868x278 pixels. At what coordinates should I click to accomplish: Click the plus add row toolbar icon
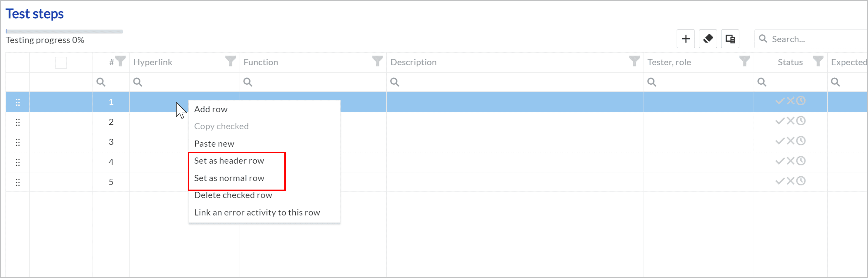click(685, 39)
